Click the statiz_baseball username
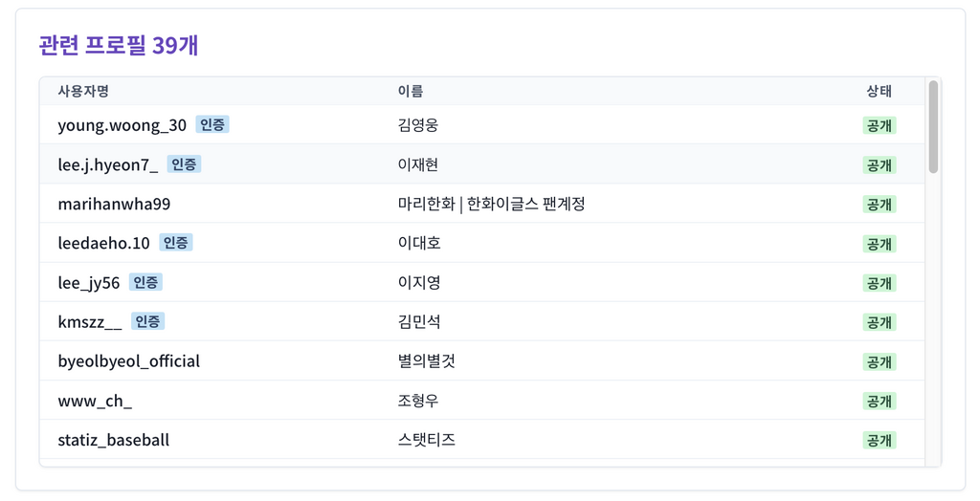980x501 pixels. 114,440
